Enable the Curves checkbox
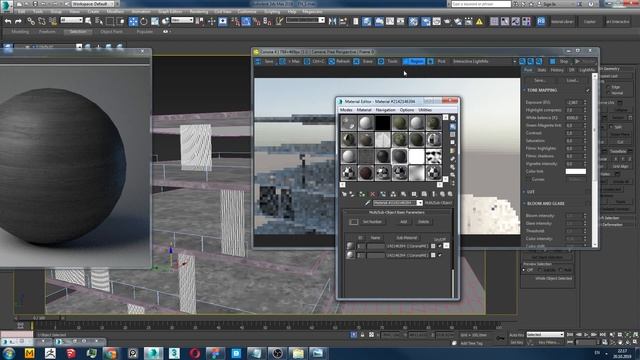640x360 pixels. point(530,179)
